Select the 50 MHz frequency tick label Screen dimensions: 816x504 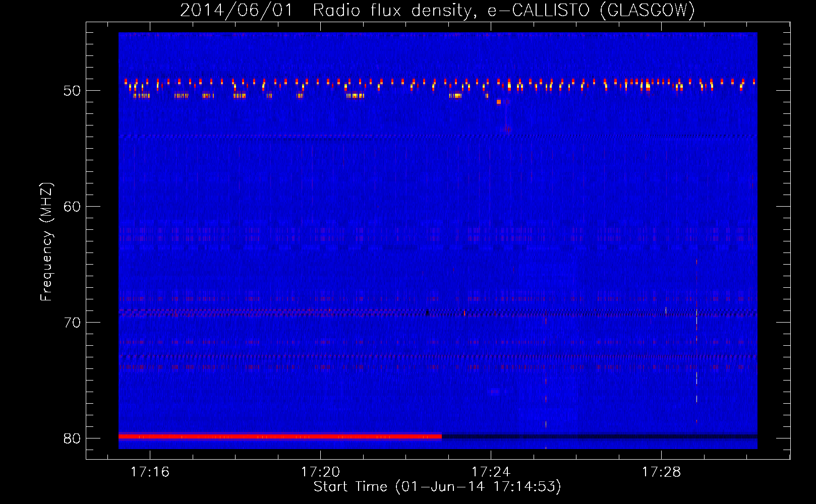[x=72, y=91]
